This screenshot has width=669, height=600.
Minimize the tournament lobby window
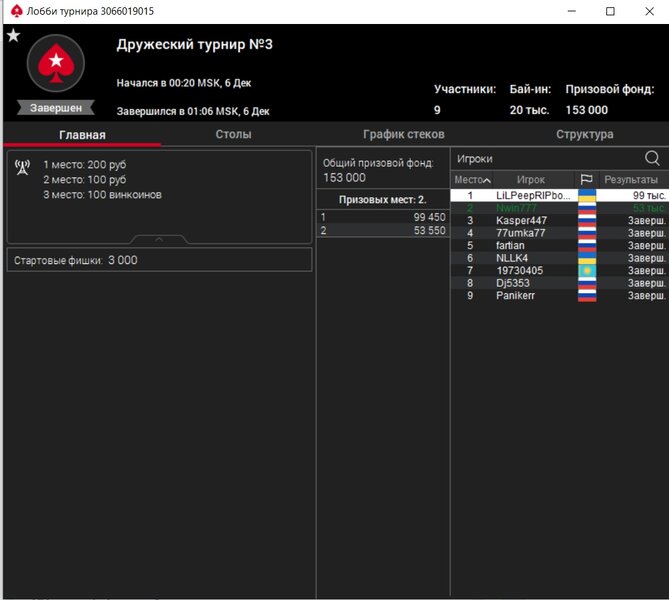tap(572, 11)
